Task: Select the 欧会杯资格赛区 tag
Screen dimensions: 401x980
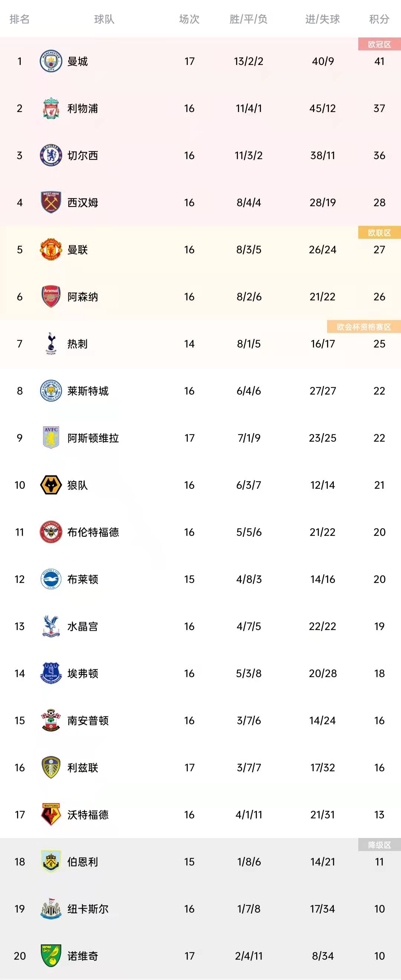Action: 363,327
